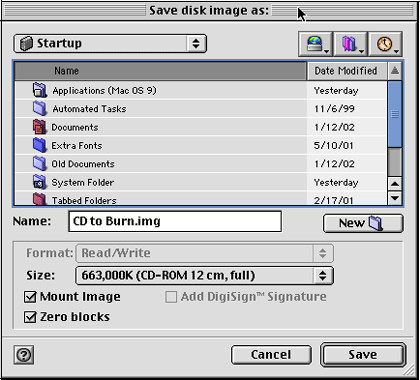Select the 'Automated Tasks' row name

(x=89, y=109)
